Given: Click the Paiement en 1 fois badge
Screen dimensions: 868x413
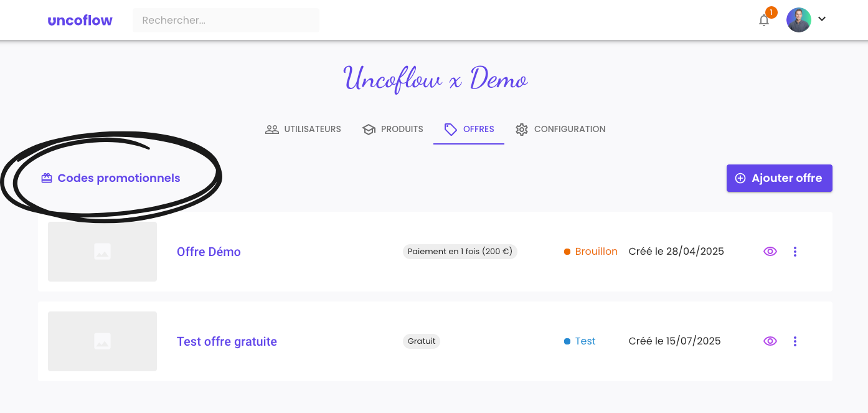Looking at the screenshot, I should click(460, 252).
